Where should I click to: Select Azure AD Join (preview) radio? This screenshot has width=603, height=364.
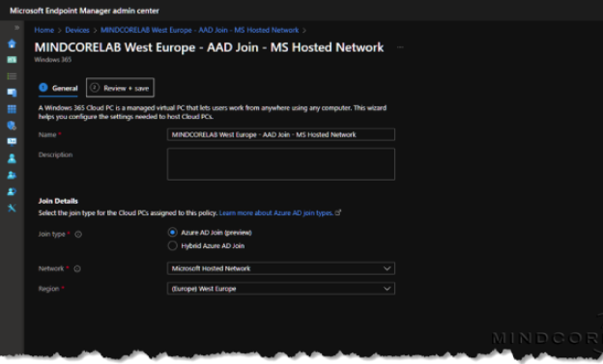click(x=172, y=232)
